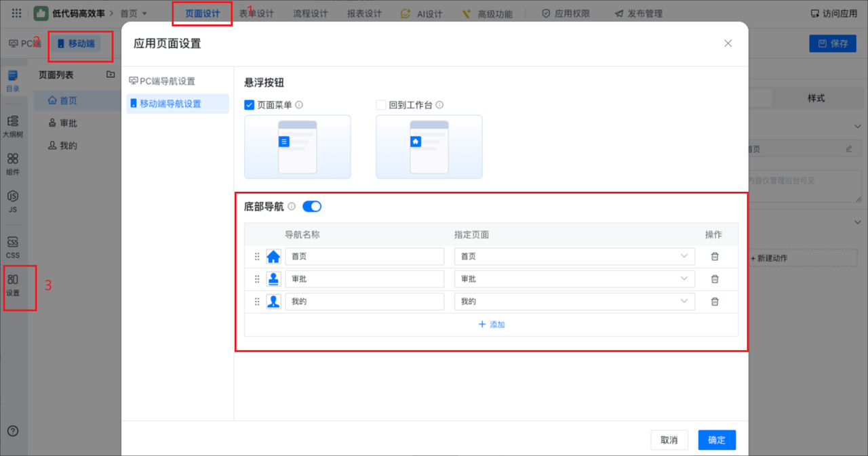Open 指定页面 dropdown for 首页 row
The width and height of the screenshot is (868, 456).
click(x=574, y=257)
